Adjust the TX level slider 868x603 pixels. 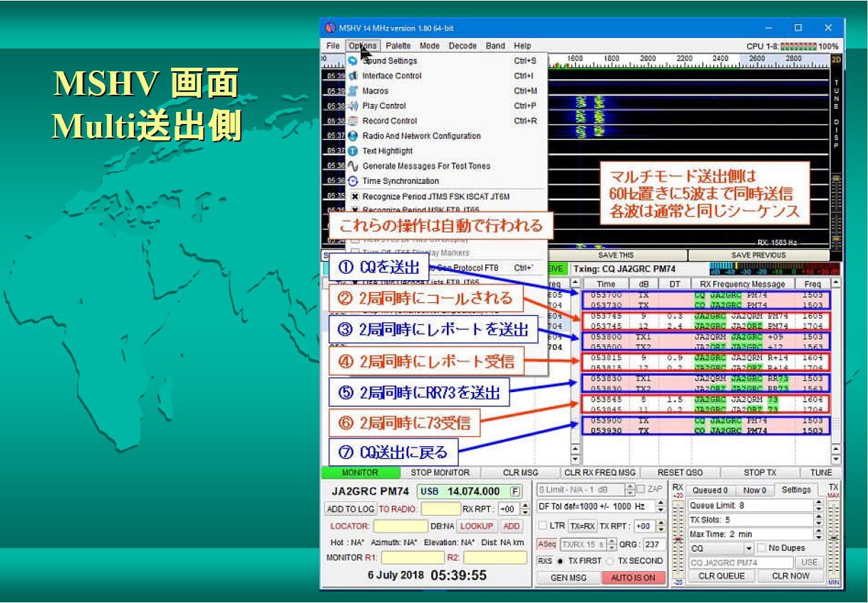tap(835, 540)
